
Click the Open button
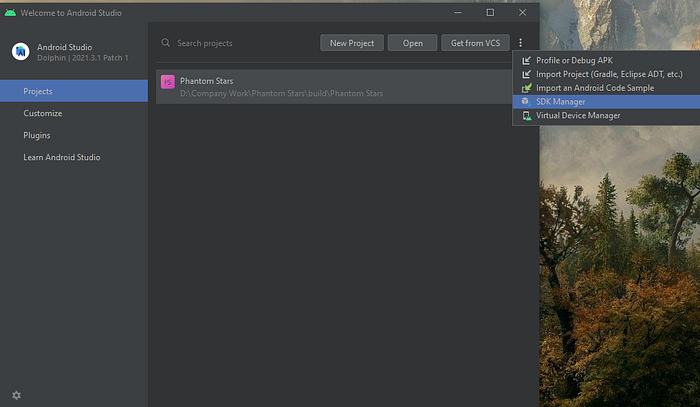tap(412, 43)
